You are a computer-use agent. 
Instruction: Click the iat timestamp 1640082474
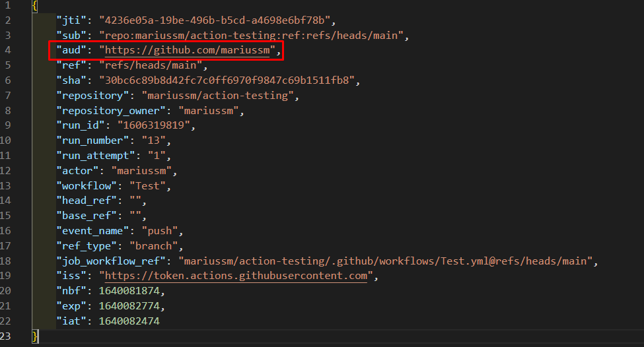(x=129, y=321)
